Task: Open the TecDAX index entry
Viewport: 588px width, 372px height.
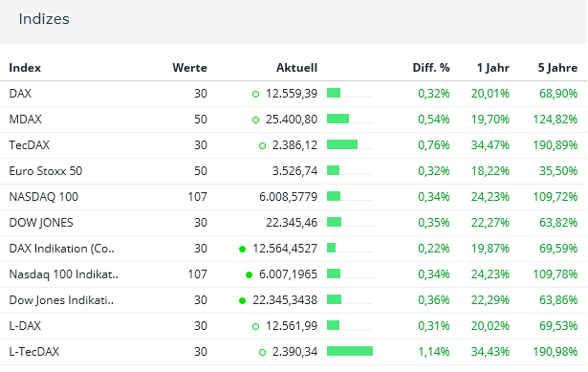Action: pos(30,145)
